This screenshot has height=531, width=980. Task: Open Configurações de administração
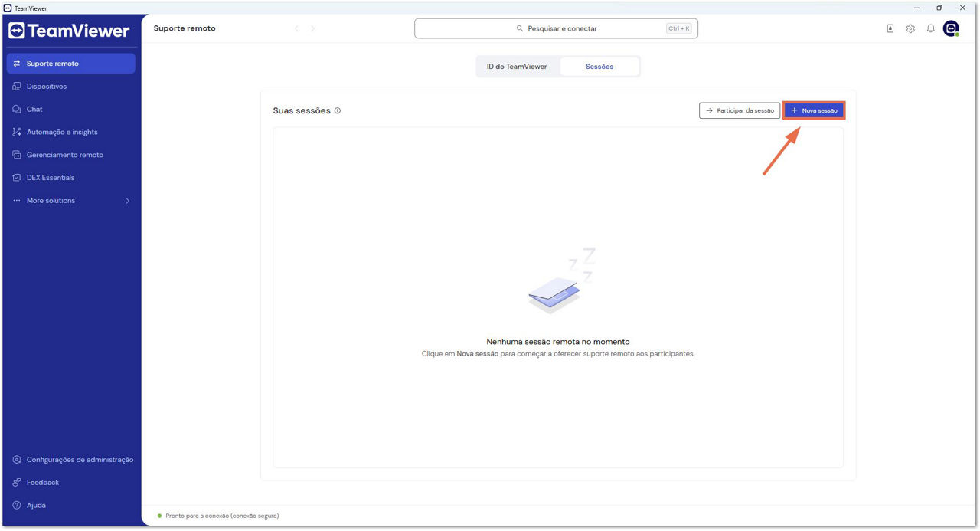tap(70, 460)
